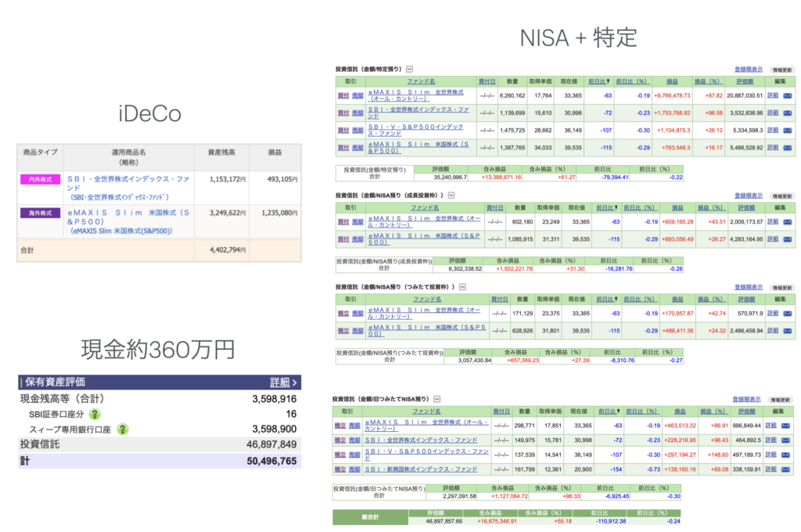Image resolution: width=801 pixels, height=532 pixels.
Task: Click 買付 for SBI・全世界株式 in 特定預り
Action: 343,113
